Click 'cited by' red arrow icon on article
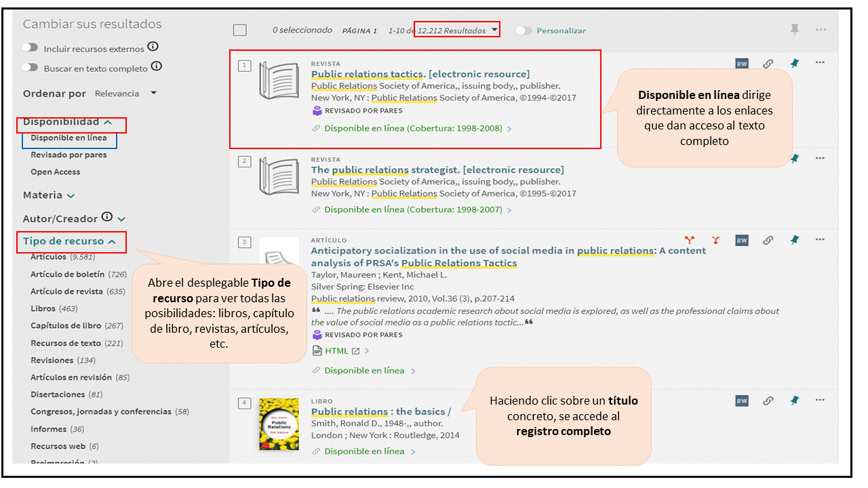The width and height of the screenshot is (868, 488). point(690,240)
